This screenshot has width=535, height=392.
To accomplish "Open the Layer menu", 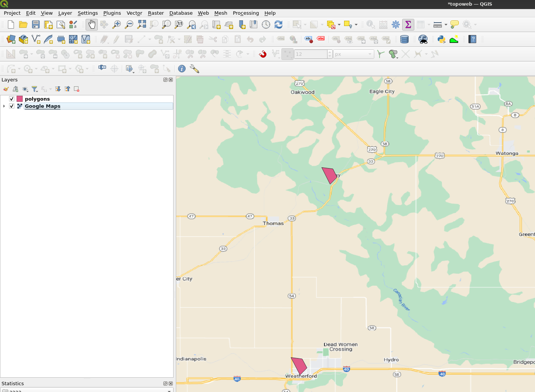I will 65,13.
